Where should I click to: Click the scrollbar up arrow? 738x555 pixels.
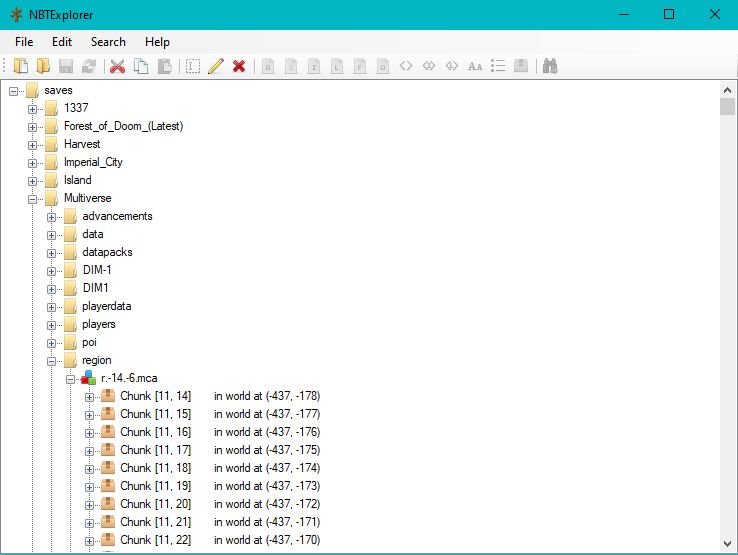727,90
